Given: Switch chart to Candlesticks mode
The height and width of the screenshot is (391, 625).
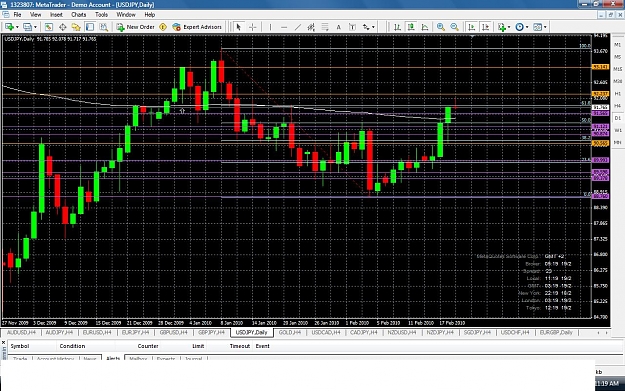Looking at the screenshot, I should pyautogui.click(x=411, y=27).
